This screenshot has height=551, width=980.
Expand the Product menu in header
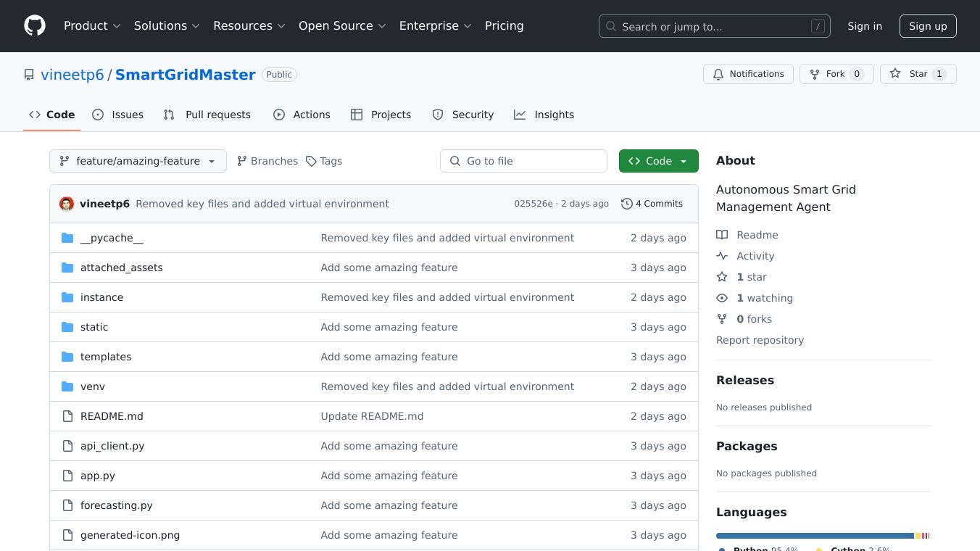coord(92,26)
